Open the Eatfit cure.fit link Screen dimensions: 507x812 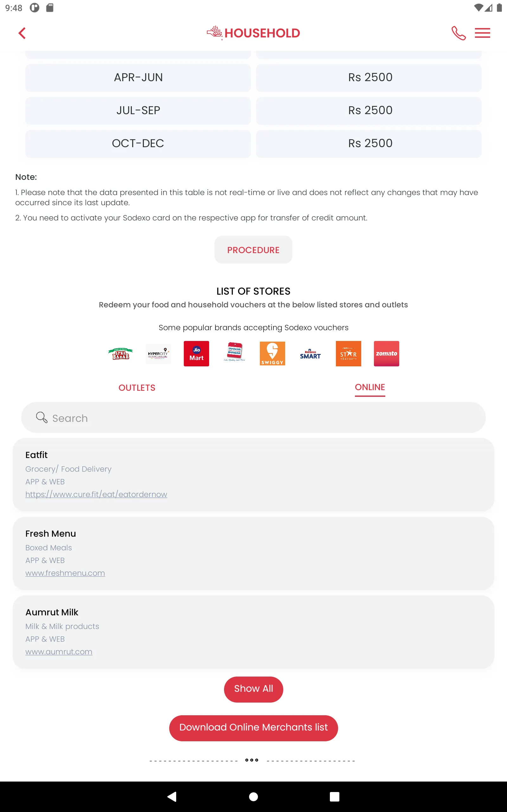click(x=96, y=494)
